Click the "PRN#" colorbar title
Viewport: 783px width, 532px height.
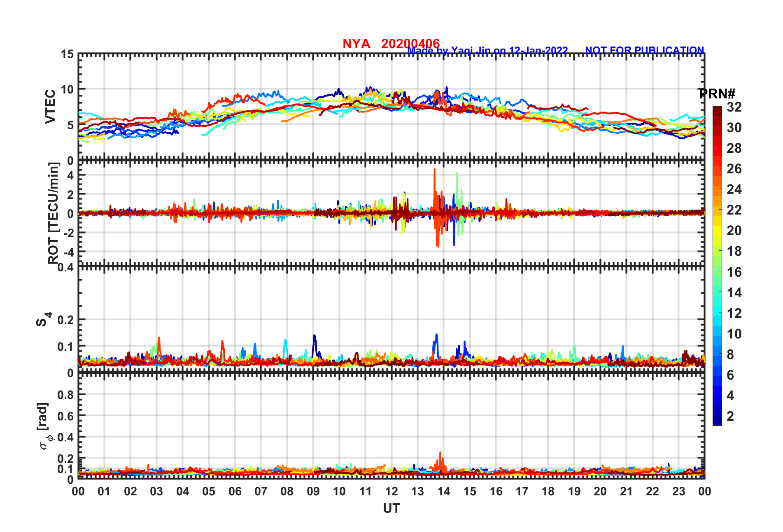pos(717,94)
